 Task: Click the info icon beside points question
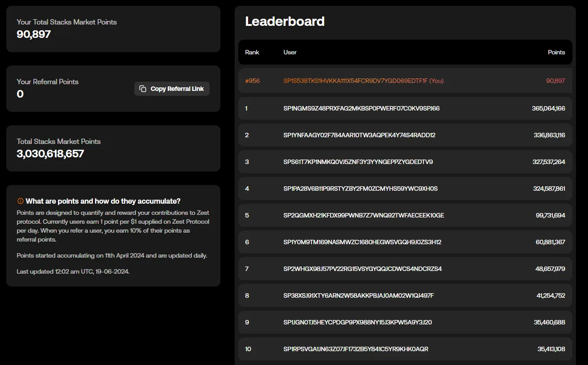tap(20, 201)
